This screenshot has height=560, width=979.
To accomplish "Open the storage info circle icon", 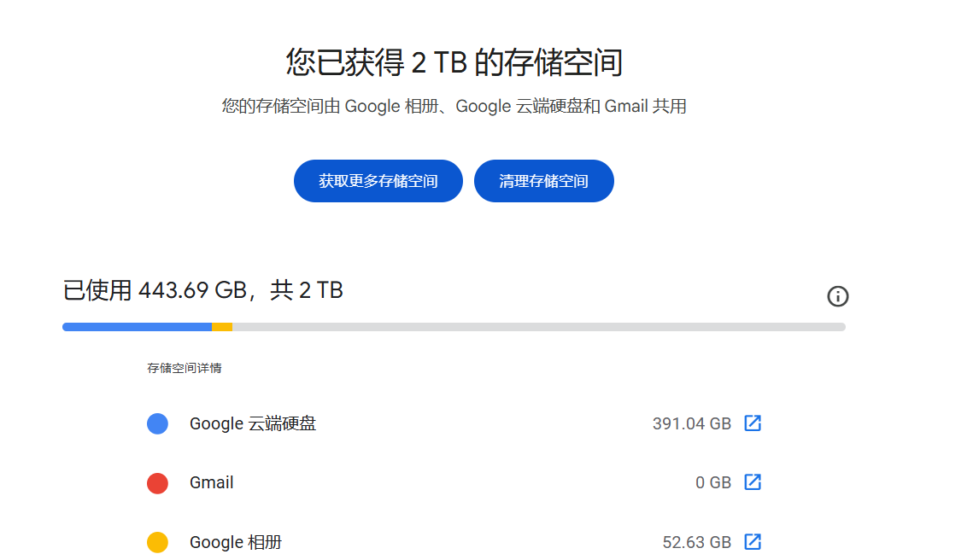I will point(837,296).
